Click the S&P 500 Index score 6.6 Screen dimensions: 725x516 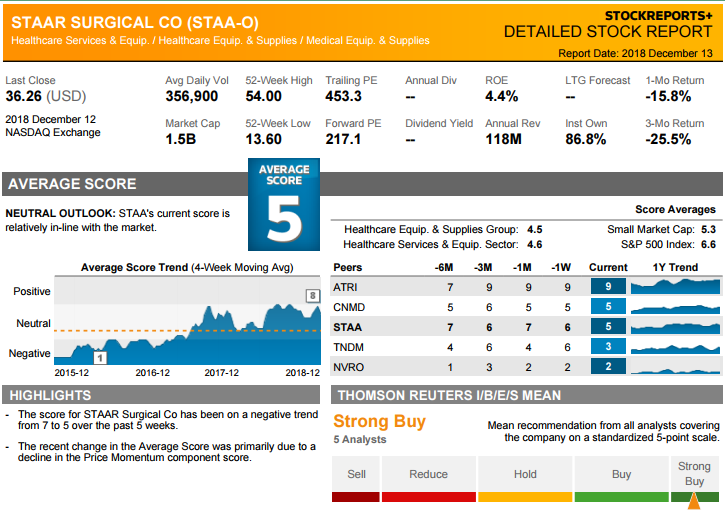coord(708,244)
